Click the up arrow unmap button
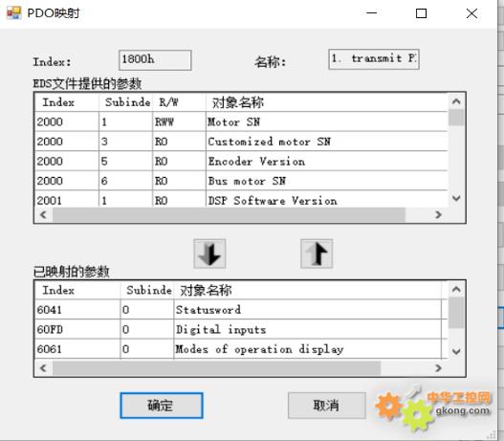504x441 pixels. (x=317, y=254)
